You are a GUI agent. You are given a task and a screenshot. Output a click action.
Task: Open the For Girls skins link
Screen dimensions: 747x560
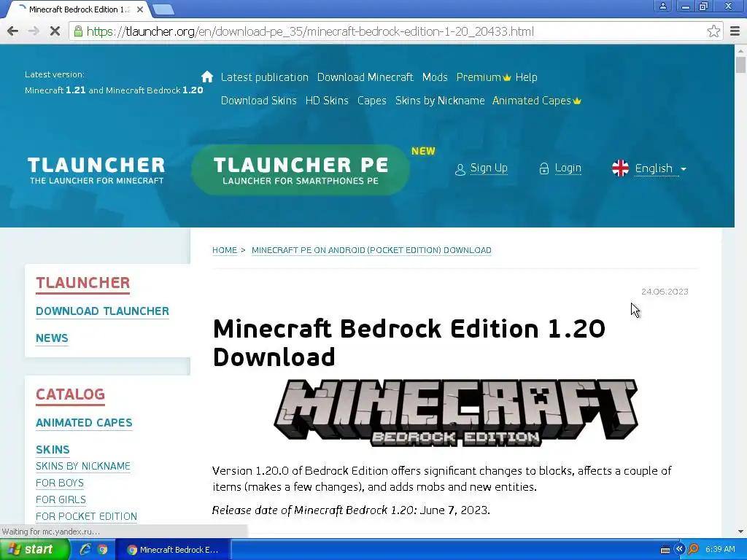click(x=61, y=499)
